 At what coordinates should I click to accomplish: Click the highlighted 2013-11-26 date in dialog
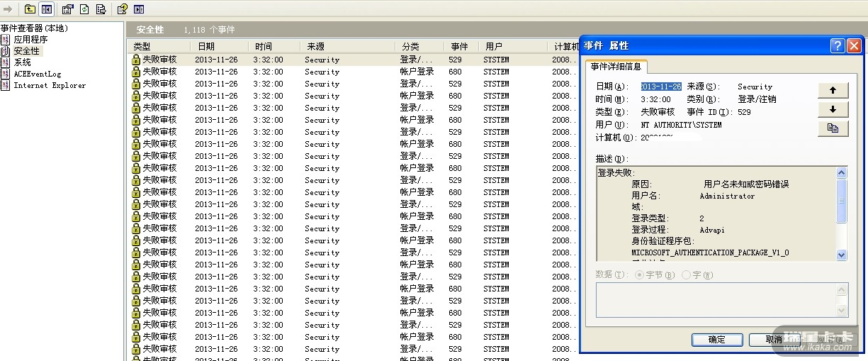(x=661, y=87)
